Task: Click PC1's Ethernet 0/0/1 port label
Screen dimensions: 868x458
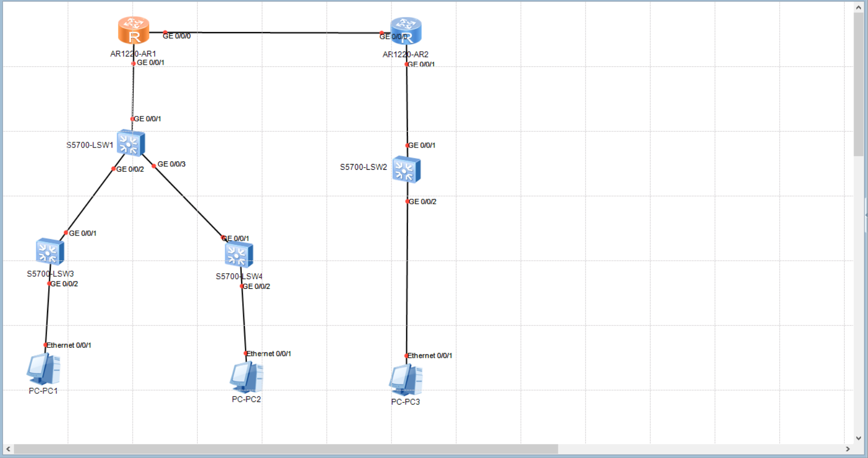Action: [x=69, y=345]
